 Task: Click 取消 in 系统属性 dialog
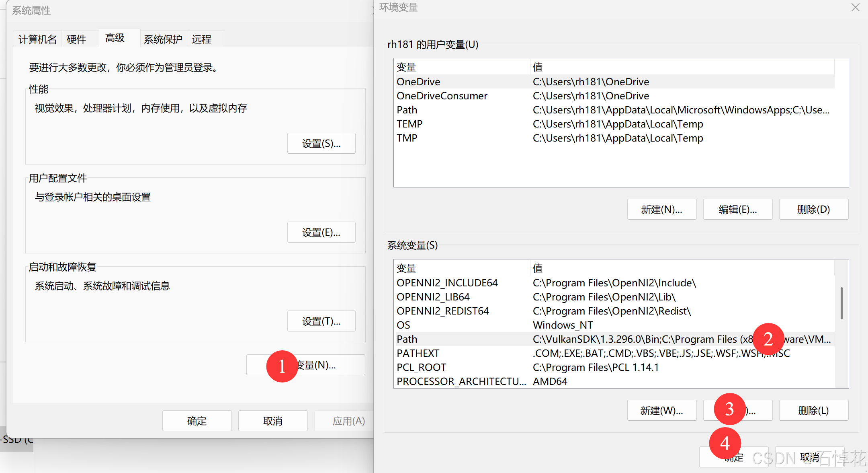point(272,421)
